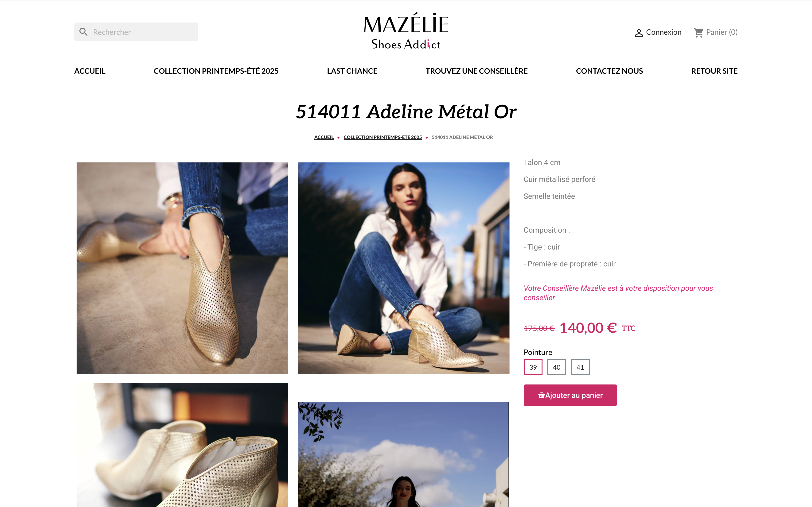Viewport: 812px width, 507px height.
Task: Go to the Last Chance section
Action: pyautogui.click(x=352, y=71)
